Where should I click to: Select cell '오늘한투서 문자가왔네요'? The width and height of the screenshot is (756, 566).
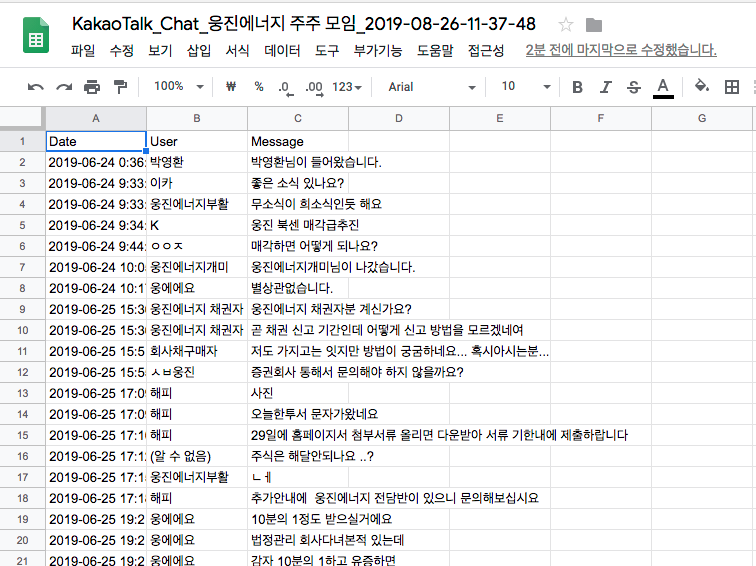tap(298, 414)
